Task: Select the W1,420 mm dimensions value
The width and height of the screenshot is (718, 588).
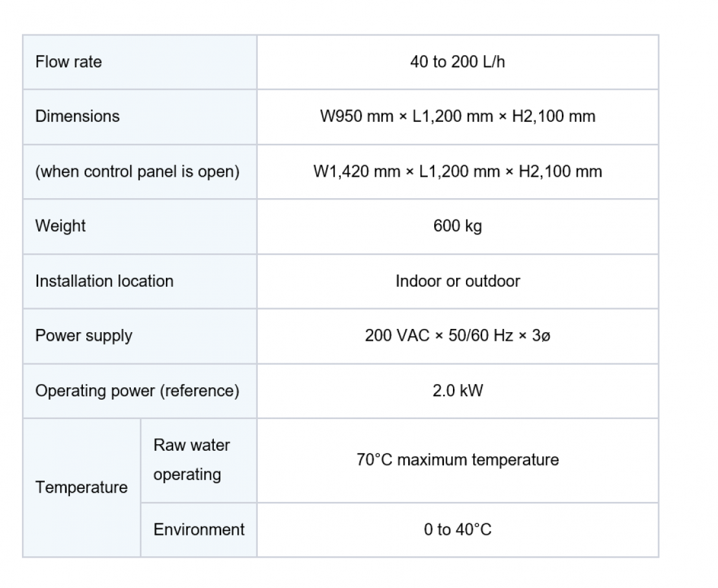Action: [457, 172]
